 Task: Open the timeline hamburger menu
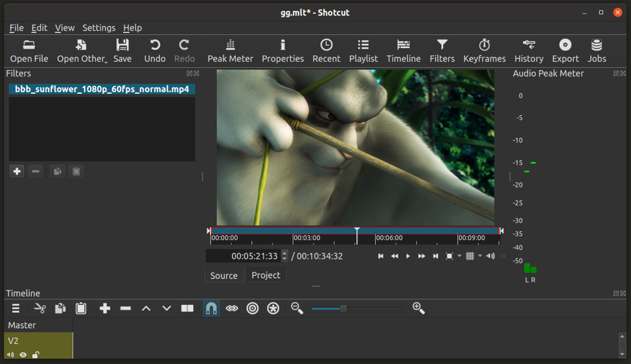(x=16, y=309)
